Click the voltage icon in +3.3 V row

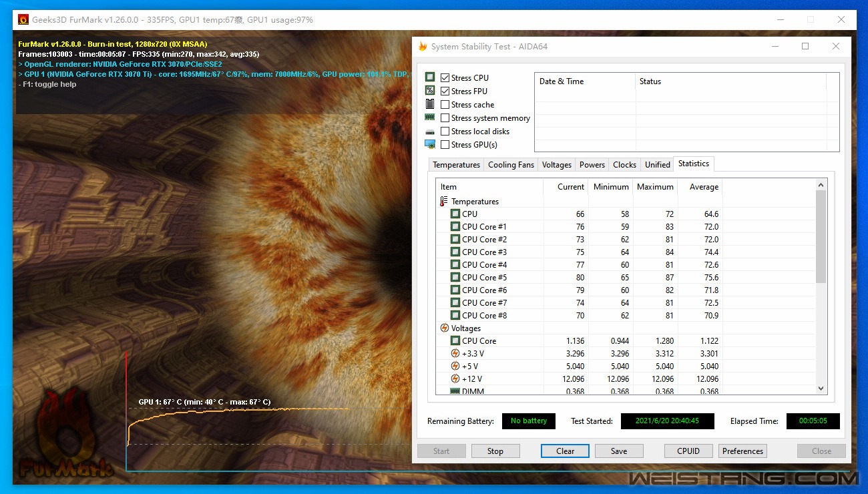click(455, 353)
